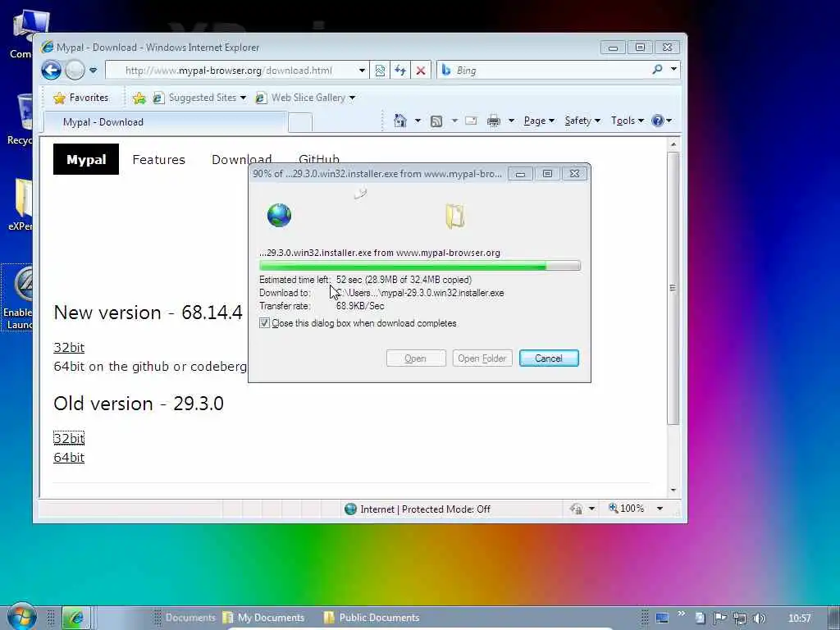Click the Home toolbar icon
Image resolution: width=840 pixels, height=630 pixels.
click(x=400, y=121)
